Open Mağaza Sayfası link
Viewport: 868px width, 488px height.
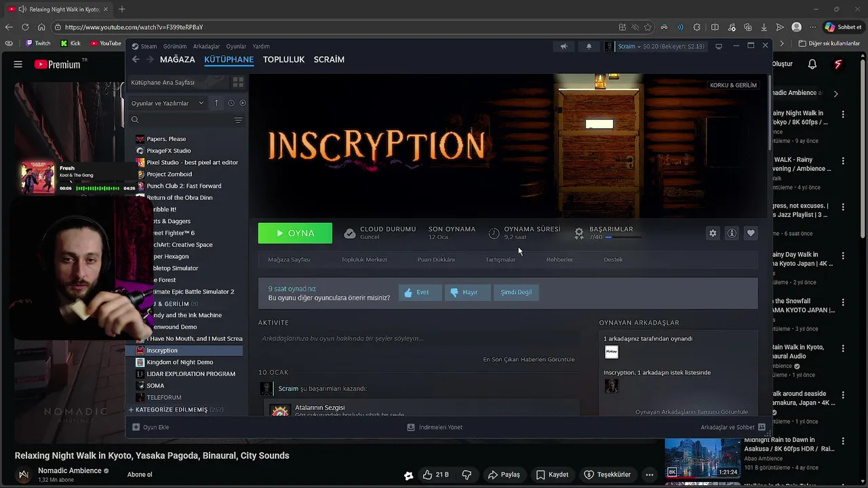(289, 260)
